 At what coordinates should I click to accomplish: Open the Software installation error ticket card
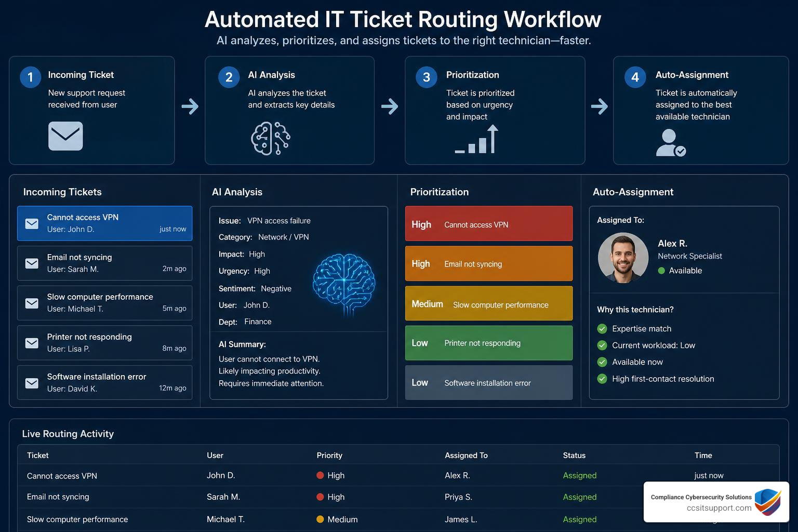104,382
